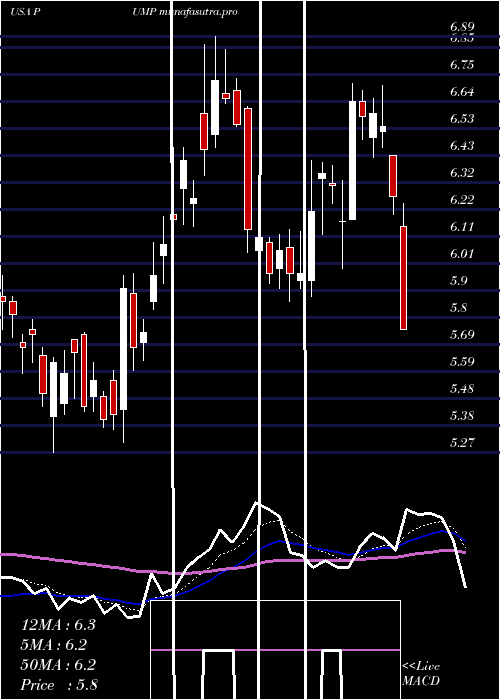The width and height of the screenshot is (500, 700).
Task: Click the 6.53 price axis label
Action: 462,119
